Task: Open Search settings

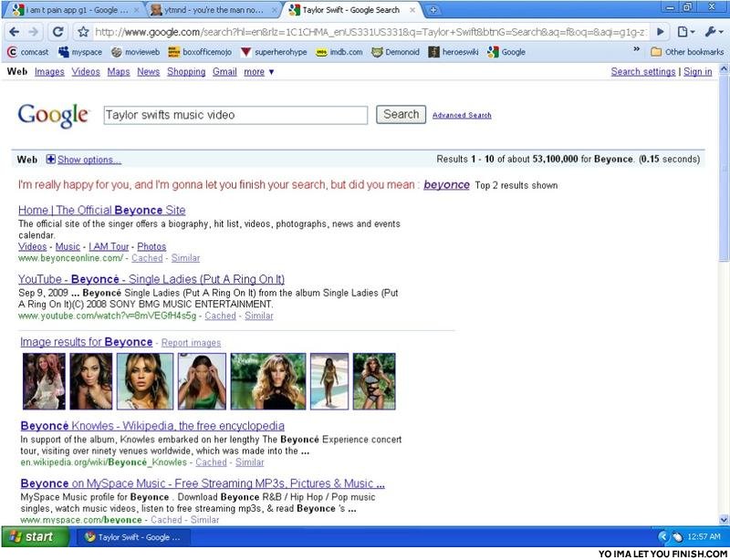Action: tap(643, 72)
